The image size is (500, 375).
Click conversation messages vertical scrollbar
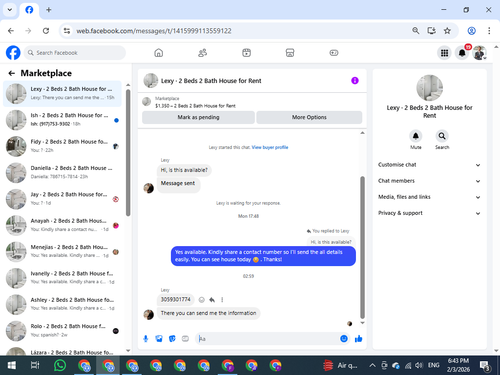click(362, 248)
